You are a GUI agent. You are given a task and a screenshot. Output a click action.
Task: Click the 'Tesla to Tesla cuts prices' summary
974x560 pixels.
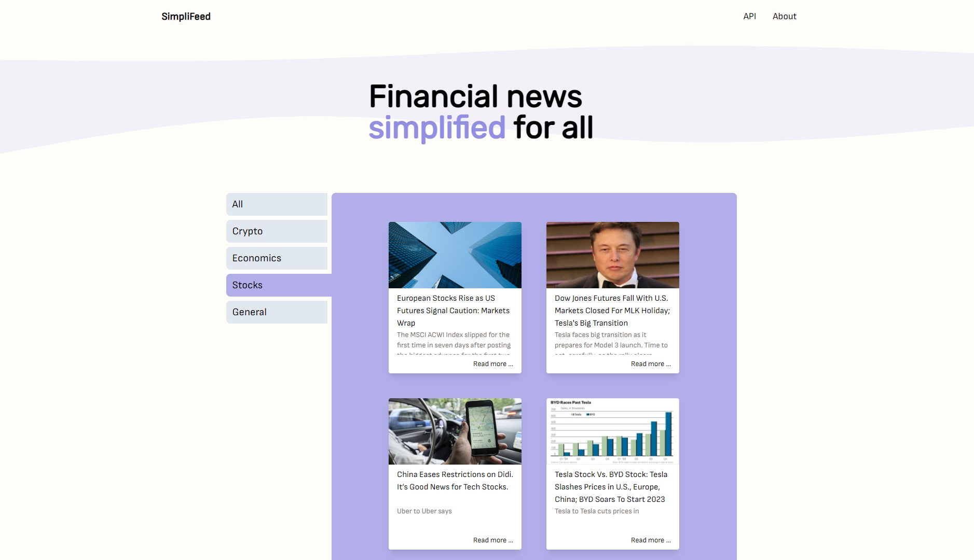597,511
